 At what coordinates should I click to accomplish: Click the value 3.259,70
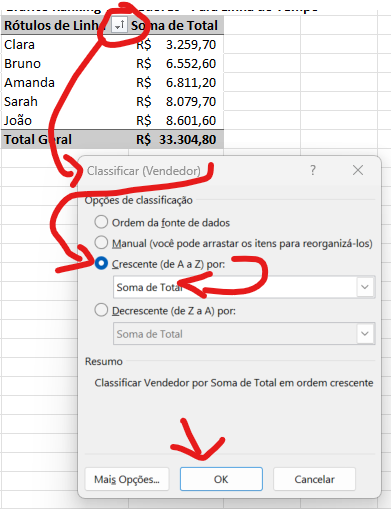coord(191,45)
